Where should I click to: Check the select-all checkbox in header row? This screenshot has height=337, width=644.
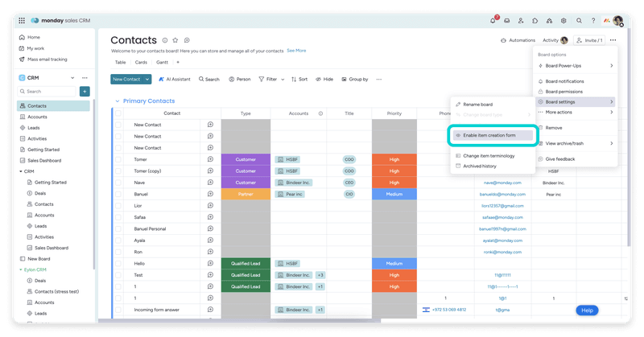pyautogui.click(x=118, y=113)
